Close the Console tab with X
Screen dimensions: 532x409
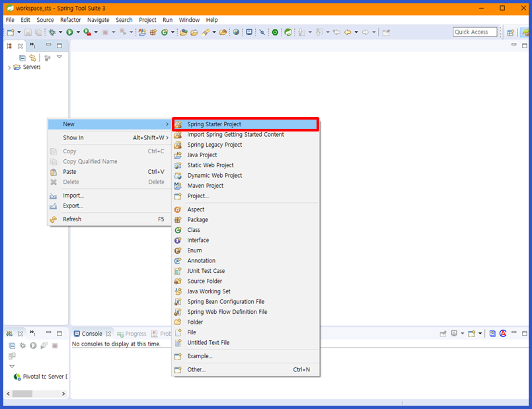click(108, 334)
